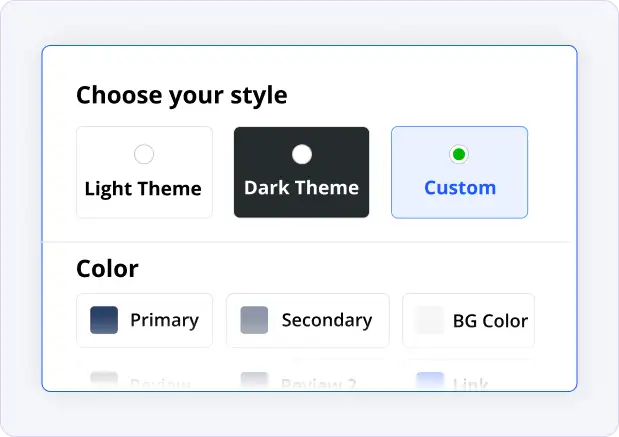The width and height of the screenshot is (619, 437).
Task: Open the Secondary gray color swatch
Action: coord(254,320)
